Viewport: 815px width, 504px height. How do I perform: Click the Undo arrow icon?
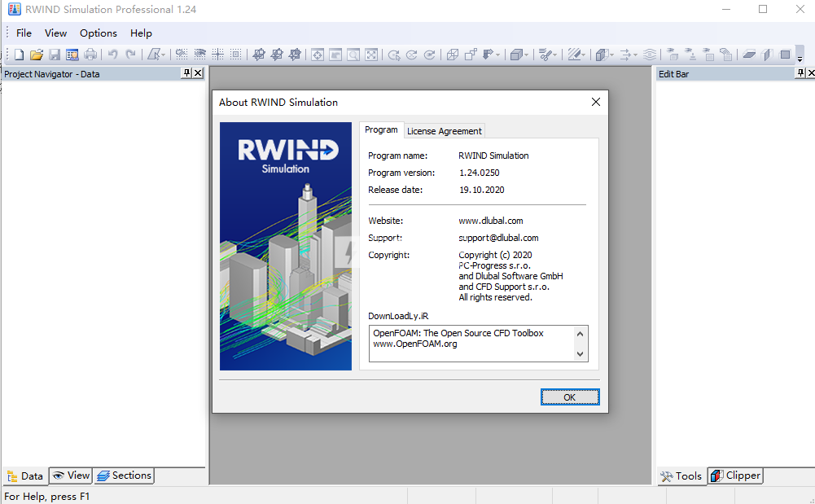113,54
